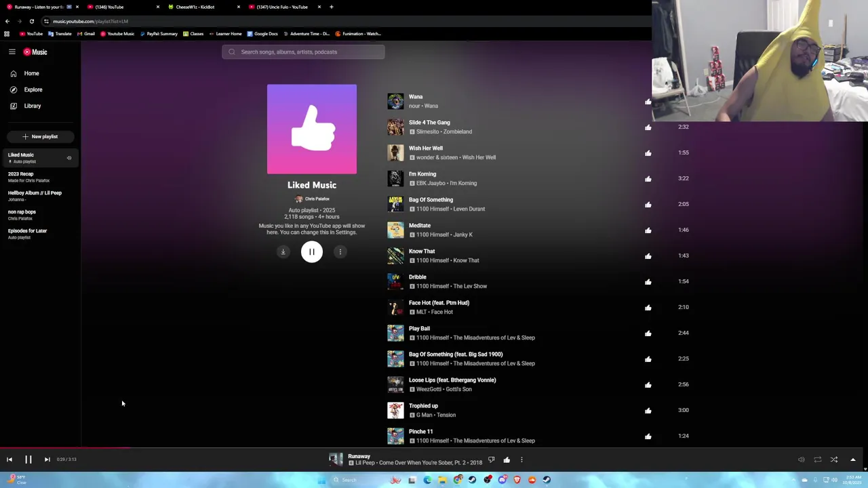
Task: Open the Zombieland album link
Action: (458, 131)
